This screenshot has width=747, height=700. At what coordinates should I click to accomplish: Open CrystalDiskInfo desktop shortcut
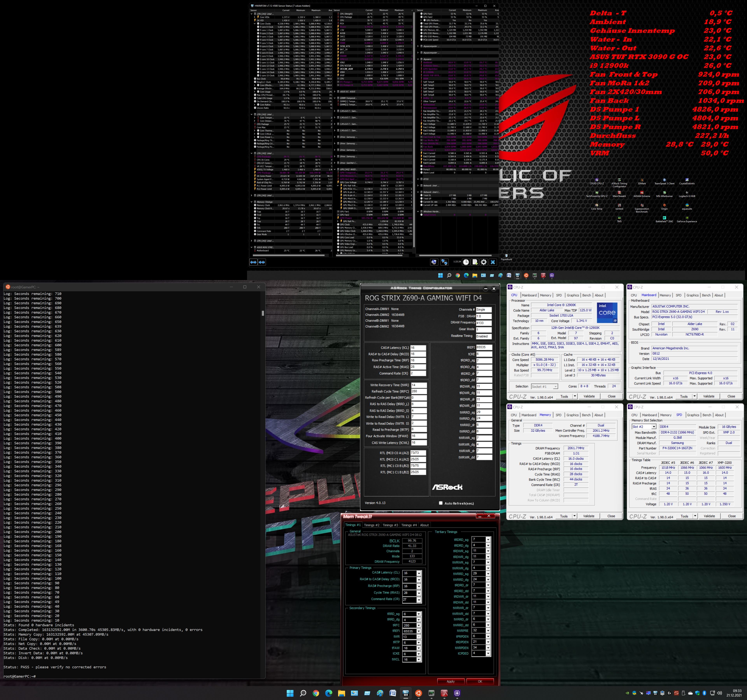[687, 181]
